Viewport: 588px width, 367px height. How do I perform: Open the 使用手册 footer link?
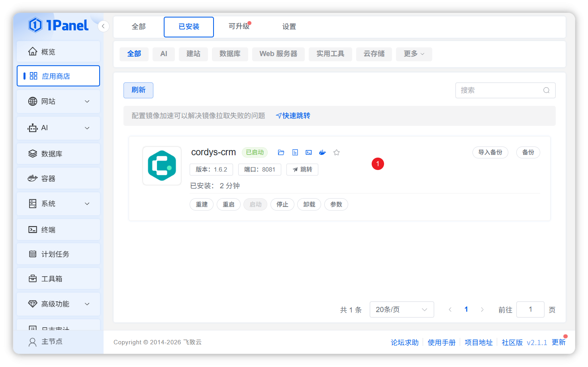click(442, 343)
